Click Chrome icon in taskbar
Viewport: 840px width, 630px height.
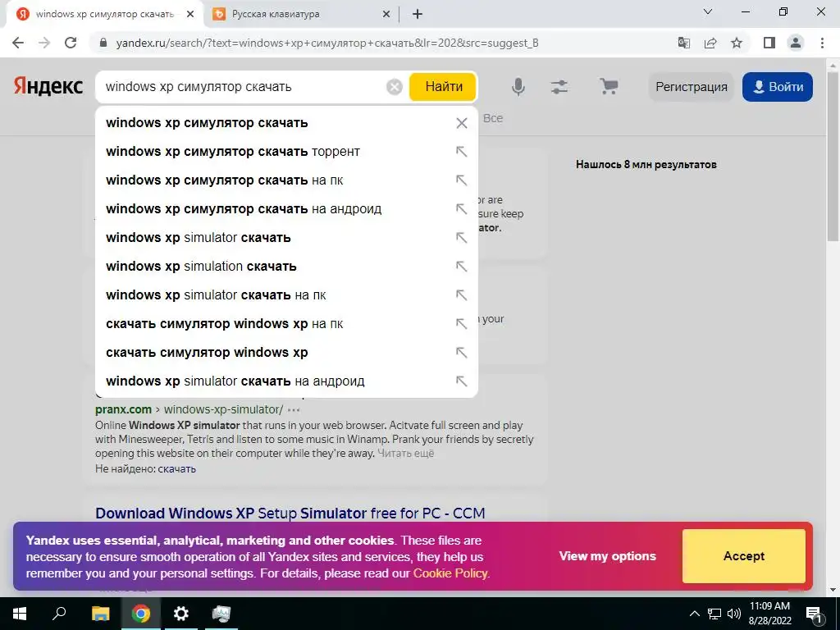click(141, 614)
